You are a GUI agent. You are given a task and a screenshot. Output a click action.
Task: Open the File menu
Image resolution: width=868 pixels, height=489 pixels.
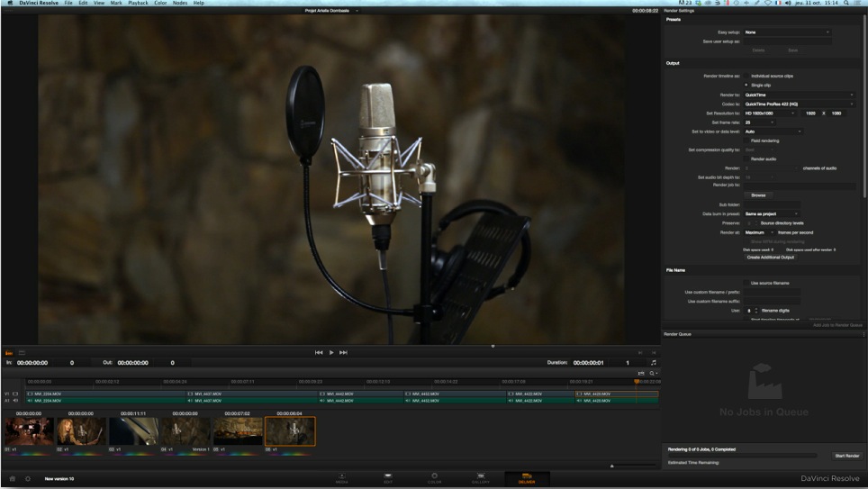(x=68, y=3)
